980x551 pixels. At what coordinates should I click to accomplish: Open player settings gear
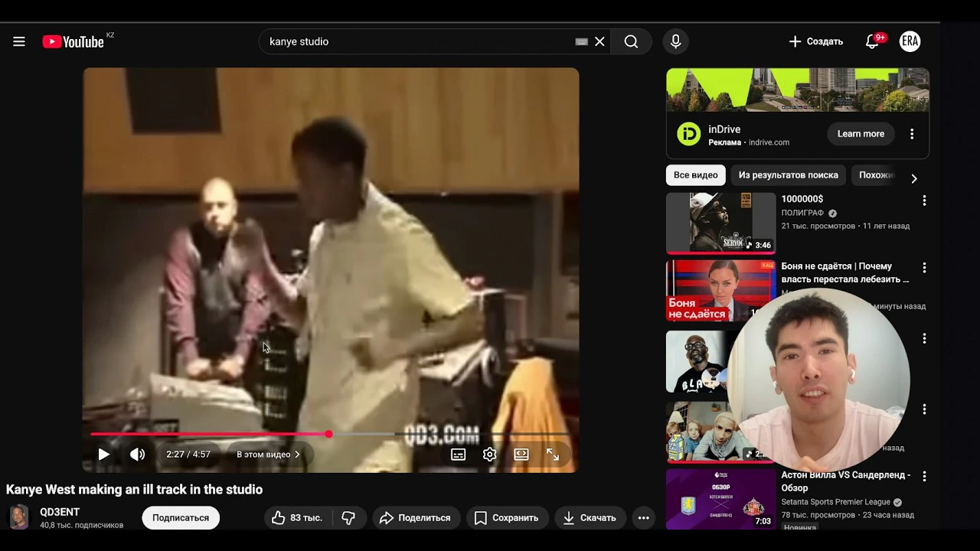490,455
